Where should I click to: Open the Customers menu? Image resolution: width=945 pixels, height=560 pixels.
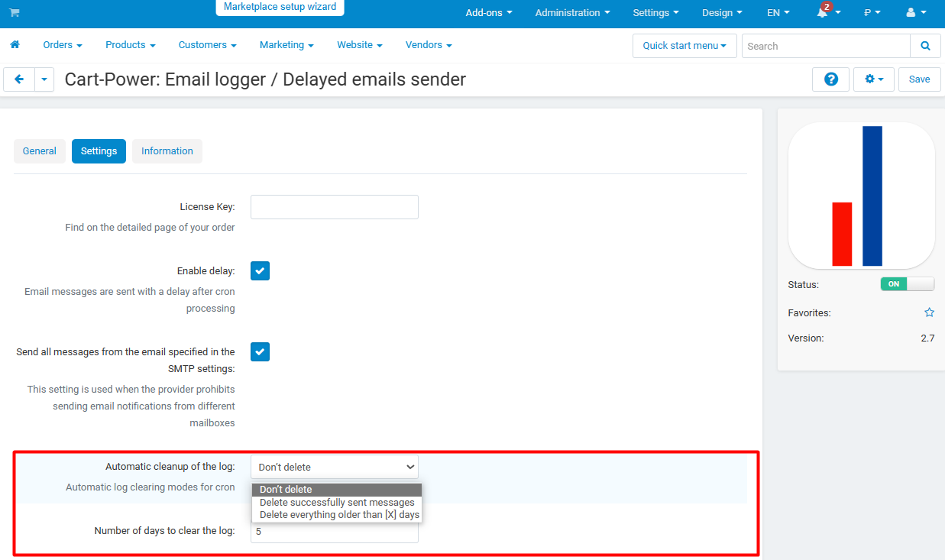tap(208, 45)
